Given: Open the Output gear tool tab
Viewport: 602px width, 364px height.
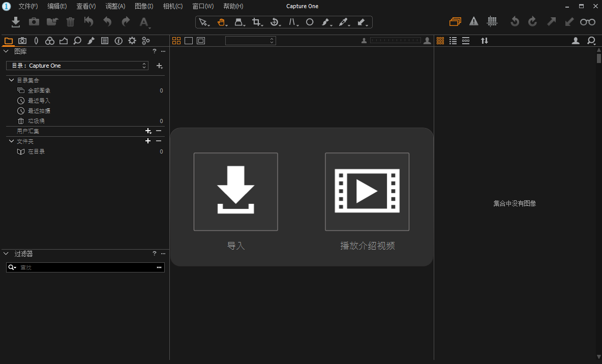Looking at the screenshot, I should click(x=132, y=41).
